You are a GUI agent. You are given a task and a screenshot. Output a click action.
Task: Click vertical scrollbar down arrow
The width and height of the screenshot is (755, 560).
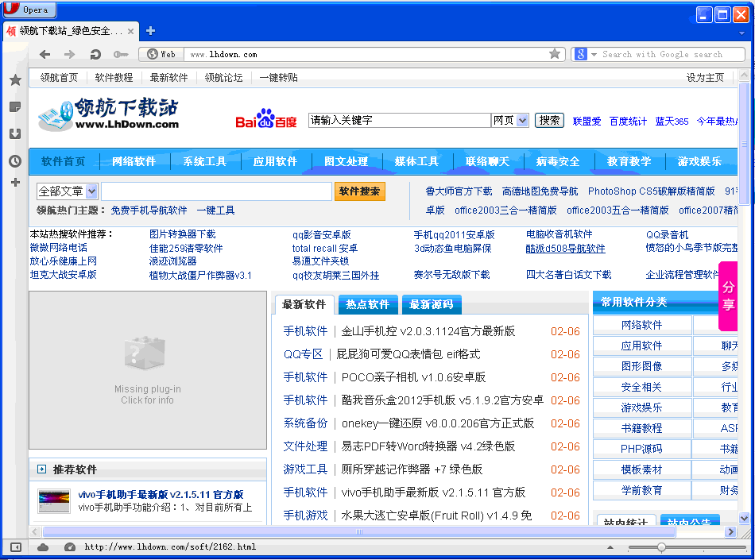[x=745, y=518]
